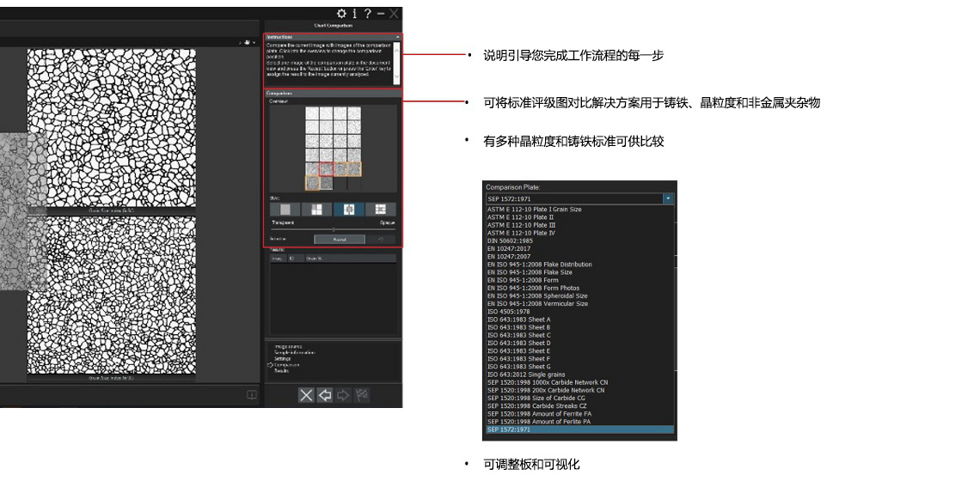The height and width of the screenshot is (481, 980).
Task: Select EN ISO 945-1:2008 Form Photos
Action: [x=533, y=288]
